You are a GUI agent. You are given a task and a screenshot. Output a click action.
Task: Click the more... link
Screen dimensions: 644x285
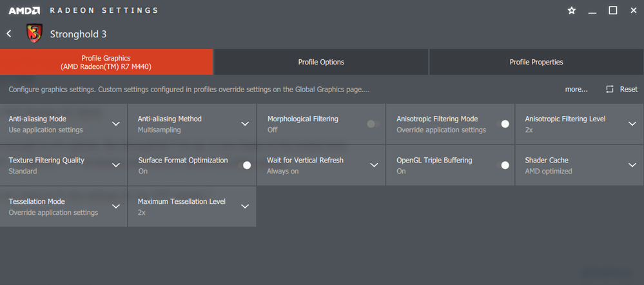[x=576, y=89]
